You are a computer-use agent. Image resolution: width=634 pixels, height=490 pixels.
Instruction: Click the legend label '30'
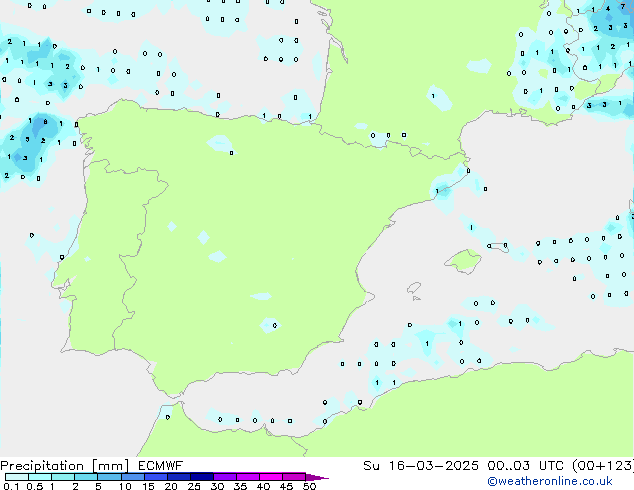[x=217, y=486]
